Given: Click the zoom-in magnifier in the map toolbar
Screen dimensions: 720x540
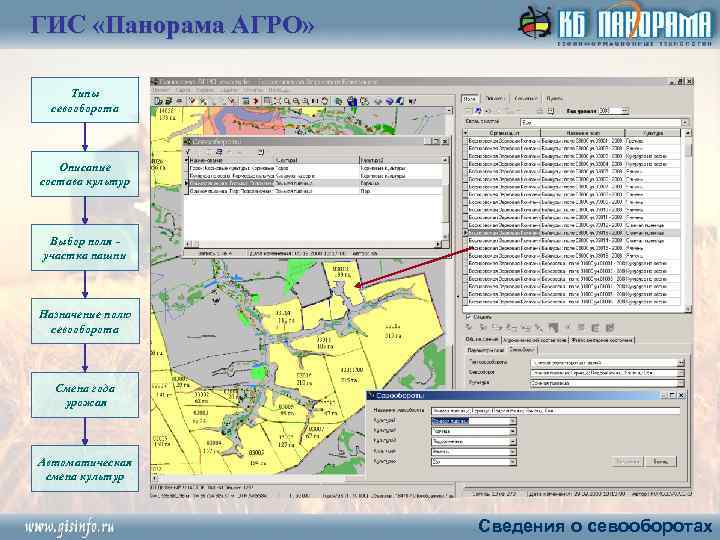Looking at the screenshot, I should pyautogui.click(x=296, y=101).
